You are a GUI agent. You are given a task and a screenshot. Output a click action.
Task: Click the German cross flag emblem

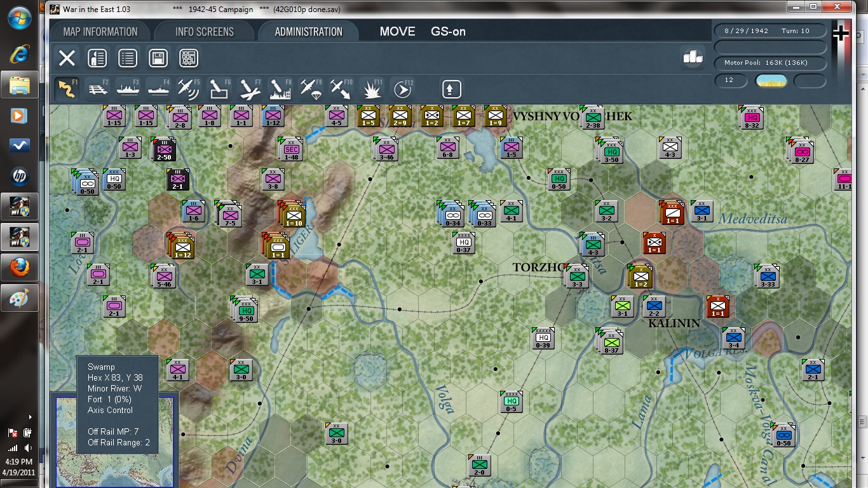coord(841,33)
